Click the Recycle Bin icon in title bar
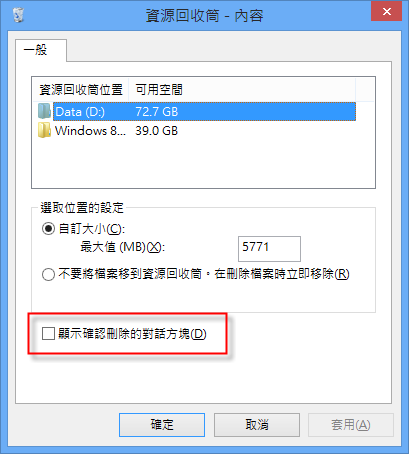 [x=18, y=15]
